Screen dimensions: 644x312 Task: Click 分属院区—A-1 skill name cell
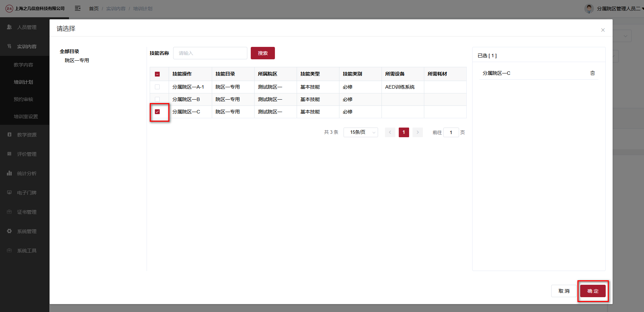[x=188, y=87]
